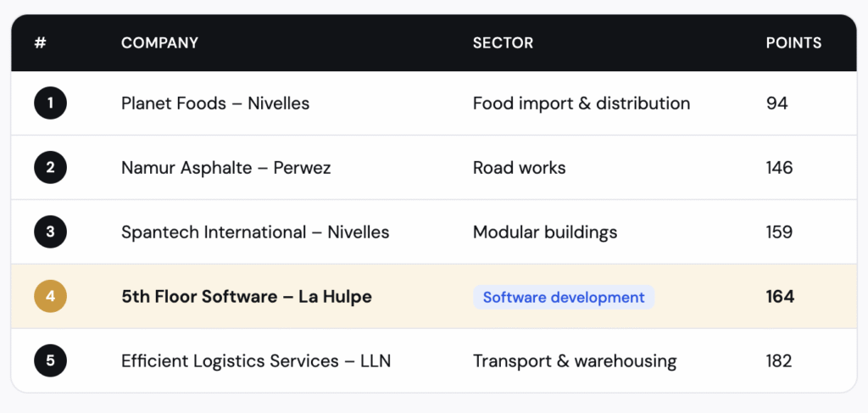Sort by the POINTS column header

(x=793, y=43)
